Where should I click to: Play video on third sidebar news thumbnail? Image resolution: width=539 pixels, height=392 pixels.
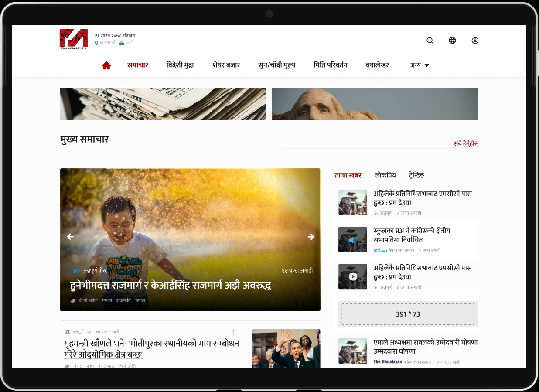(x=353, y=276)
